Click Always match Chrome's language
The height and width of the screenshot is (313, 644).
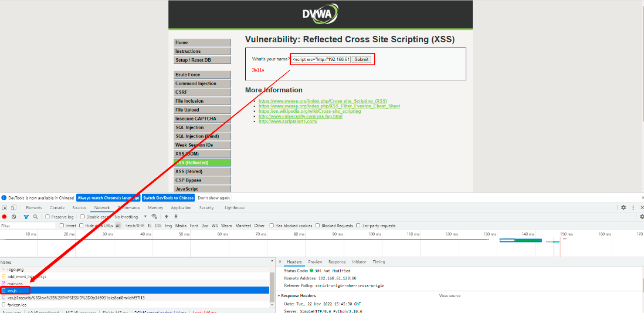tap(109, 198)
